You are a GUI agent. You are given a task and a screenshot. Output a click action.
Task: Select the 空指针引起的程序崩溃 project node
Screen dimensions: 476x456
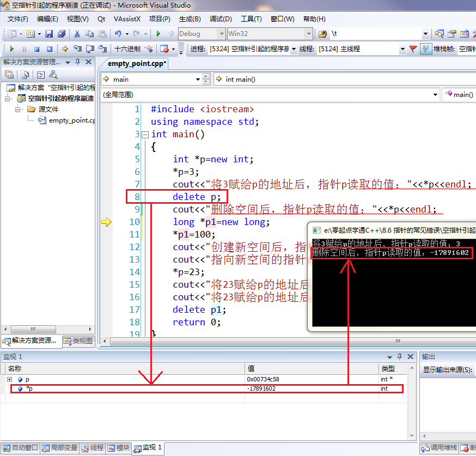(56, 99)
